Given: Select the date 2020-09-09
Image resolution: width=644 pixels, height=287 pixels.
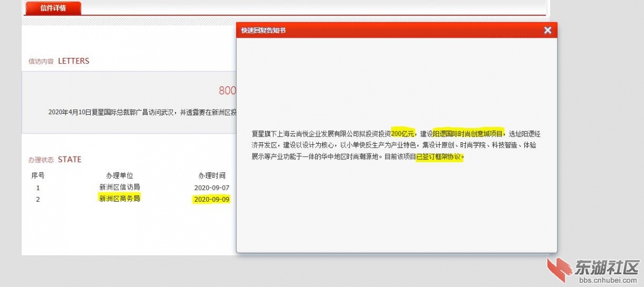Looking at the screenshot, I should click(x=211, y=200).
